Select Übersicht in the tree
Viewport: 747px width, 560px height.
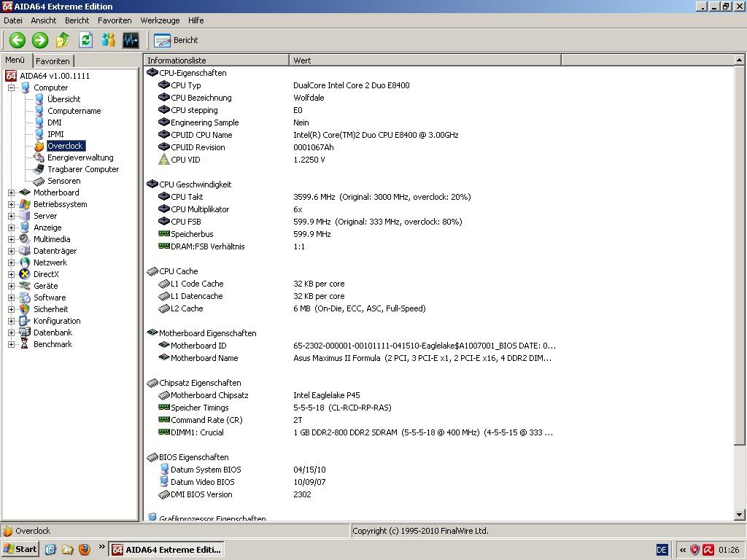[64, 99]
